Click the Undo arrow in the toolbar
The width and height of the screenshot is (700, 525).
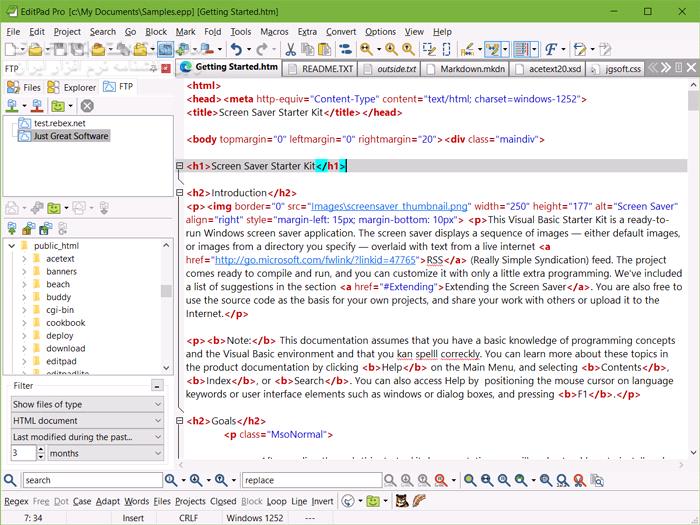click(x=236, y=48)
